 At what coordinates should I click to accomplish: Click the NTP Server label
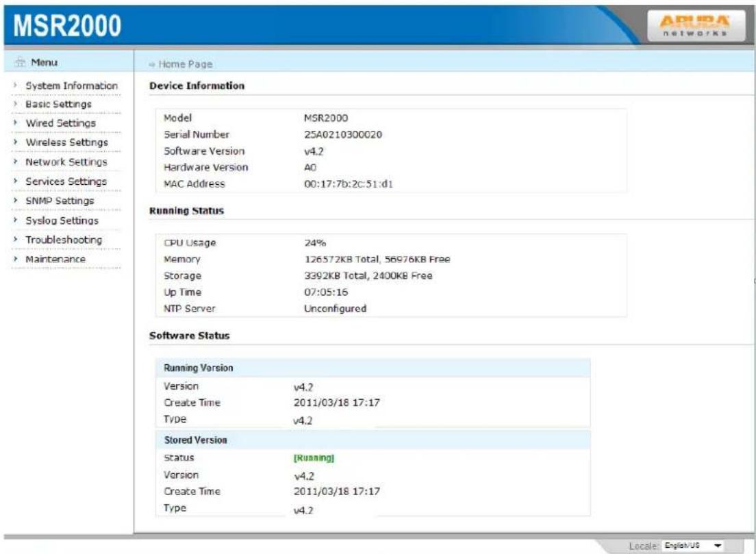click(189, 309)
